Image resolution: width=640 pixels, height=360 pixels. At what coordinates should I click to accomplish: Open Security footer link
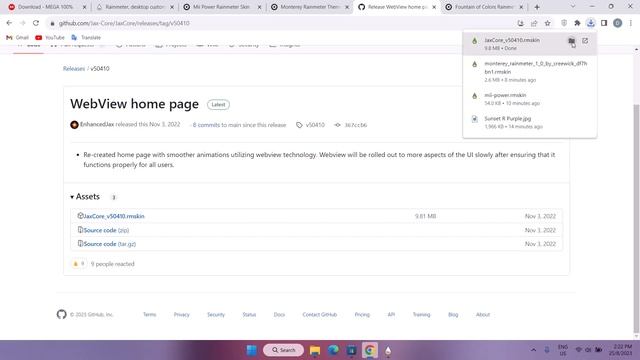(216, 314)
